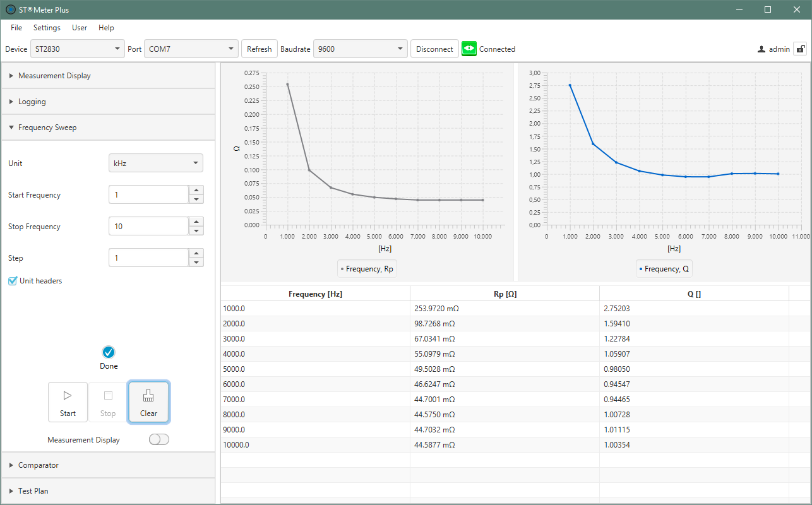Click the green connection status icon
Image resolution: width=812 pixels, height=505 pixels.
click(x=469, y=49)
